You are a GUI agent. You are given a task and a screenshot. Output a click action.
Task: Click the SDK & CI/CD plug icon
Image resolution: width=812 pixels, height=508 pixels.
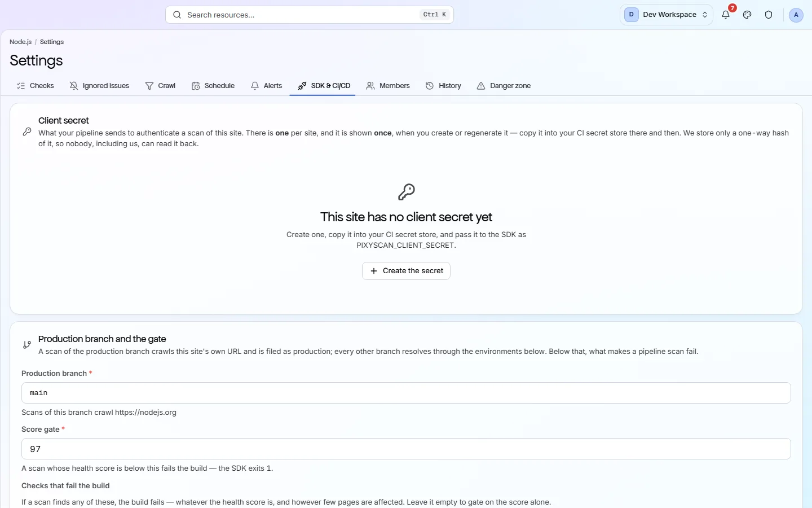pos(302,86)
